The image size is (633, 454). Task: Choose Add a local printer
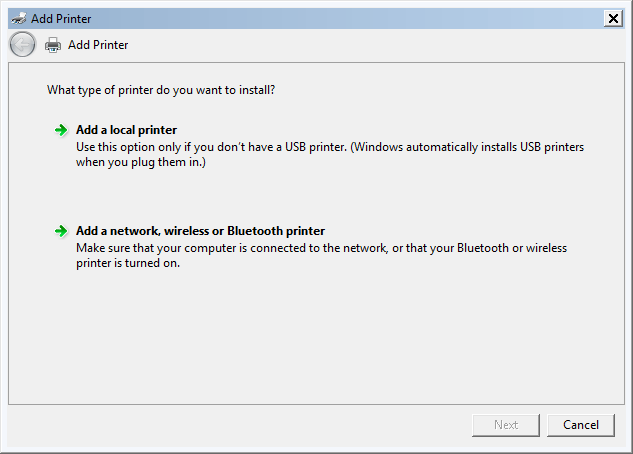[126, 130]
